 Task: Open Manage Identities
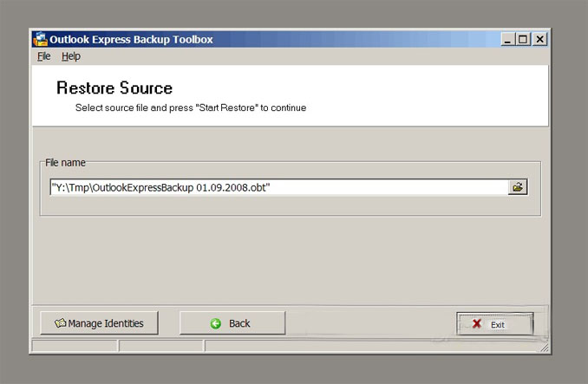tap(99, 323)
